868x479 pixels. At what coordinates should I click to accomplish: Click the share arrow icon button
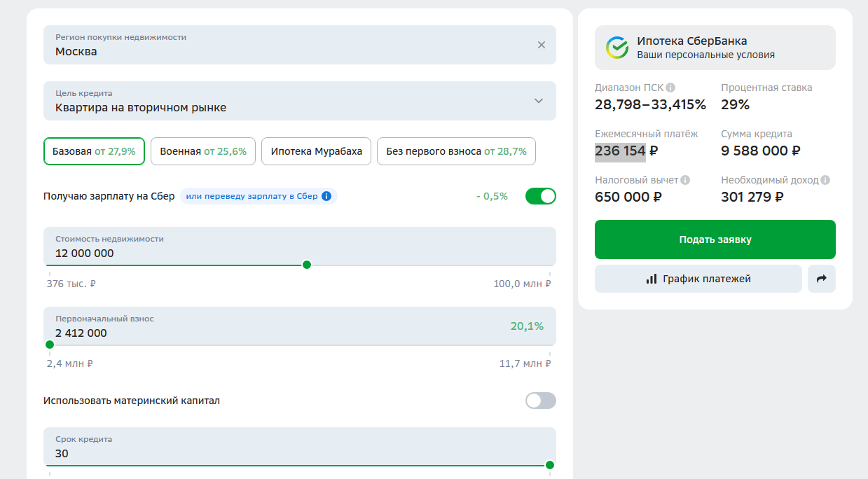[x=822, y=279]
